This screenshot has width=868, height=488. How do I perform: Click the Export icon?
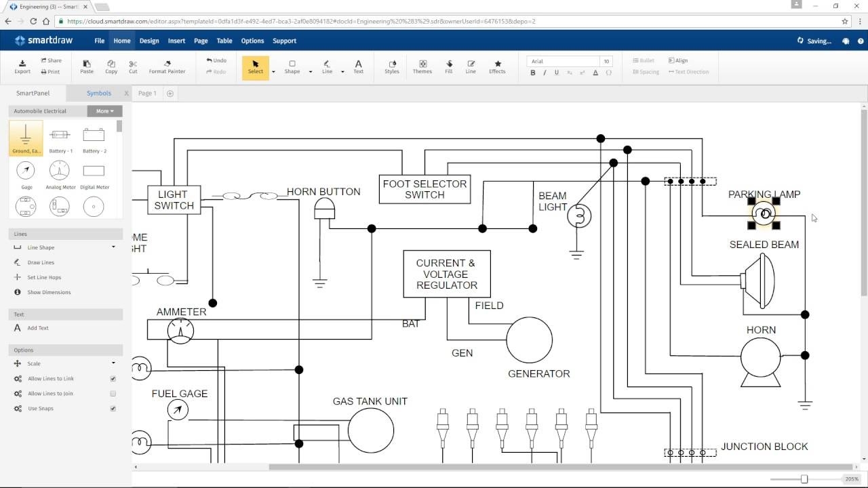click(22, 66)
